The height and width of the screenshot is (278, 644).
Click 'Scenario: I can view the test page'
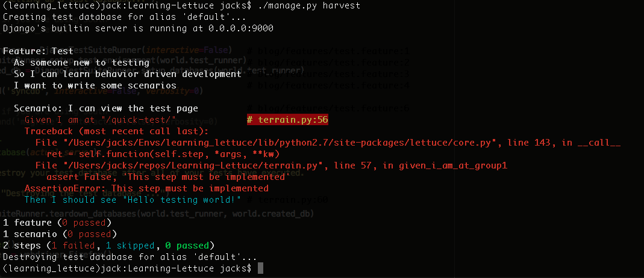point(106,109)
